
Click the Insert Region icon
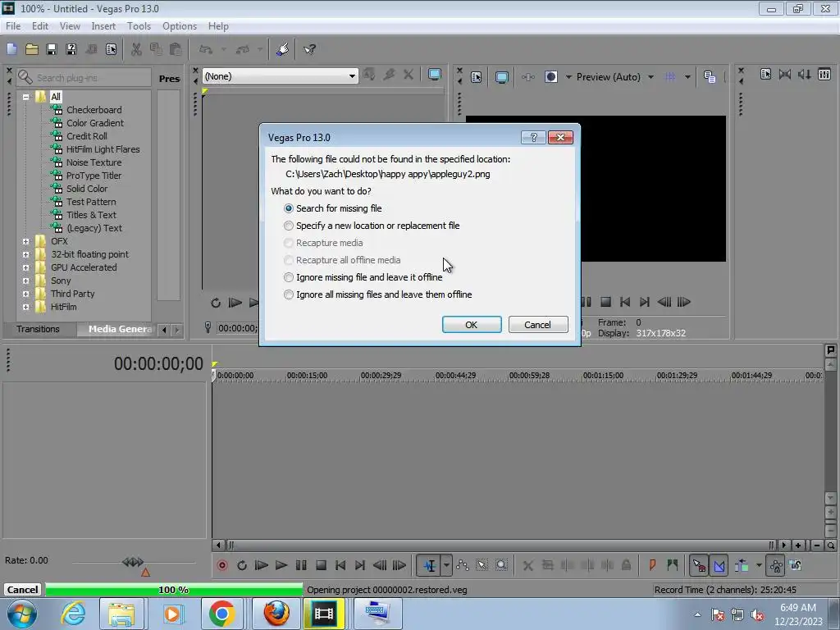(x=673, y=565)
